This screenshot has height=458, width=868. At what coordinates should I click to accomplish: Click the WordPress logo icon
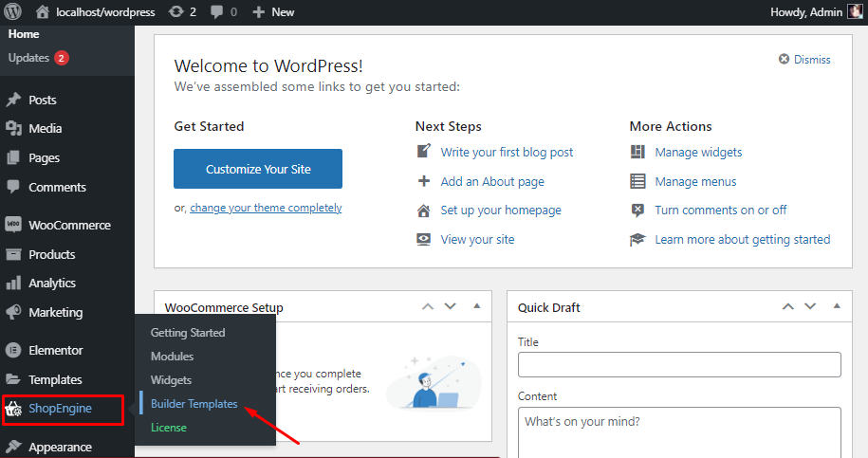coord(13,12)
